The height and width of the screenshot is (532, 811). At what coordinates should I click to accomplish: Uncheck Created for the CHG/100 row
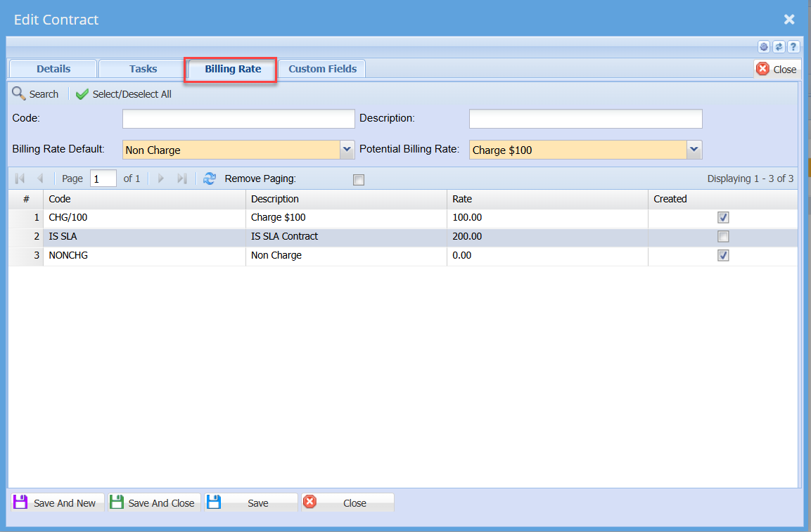(x=723, y=218)
